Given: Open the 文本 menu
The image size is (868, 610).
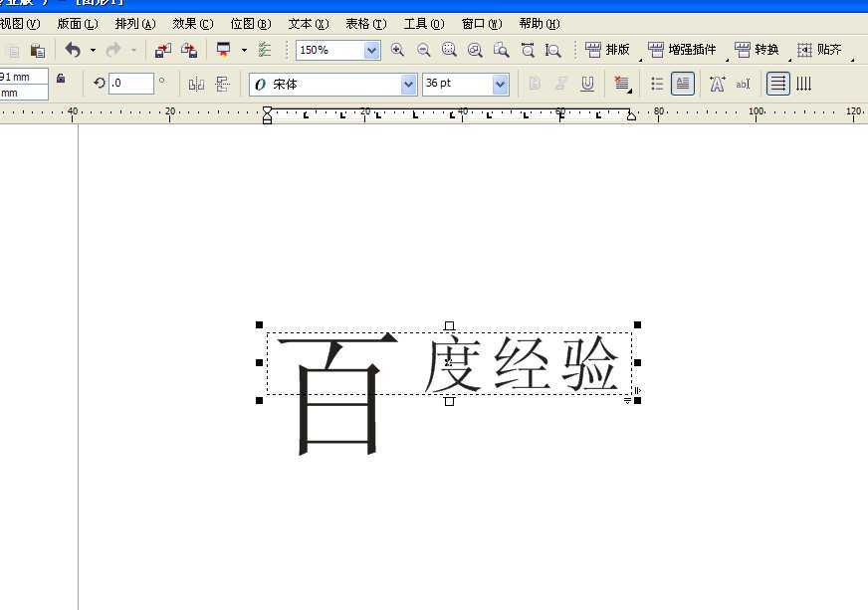Looking at the screenshot, I should coord(307,23).
